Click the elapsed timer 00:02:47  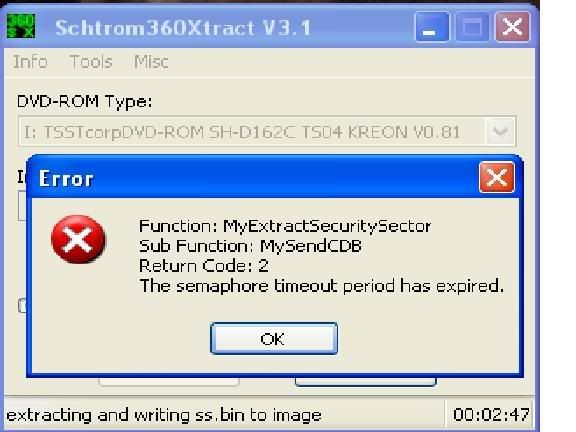(x=491, y=415)
